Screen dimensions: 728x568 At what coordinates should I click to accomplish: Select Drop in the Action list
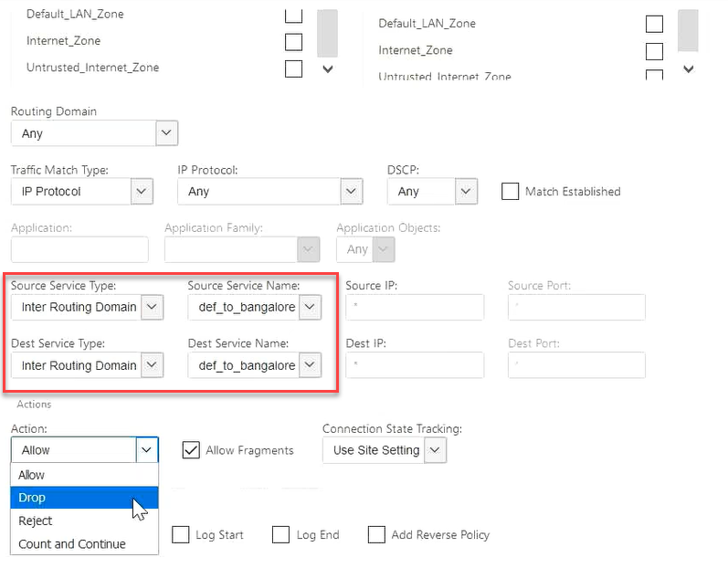[x=84, y=498]
